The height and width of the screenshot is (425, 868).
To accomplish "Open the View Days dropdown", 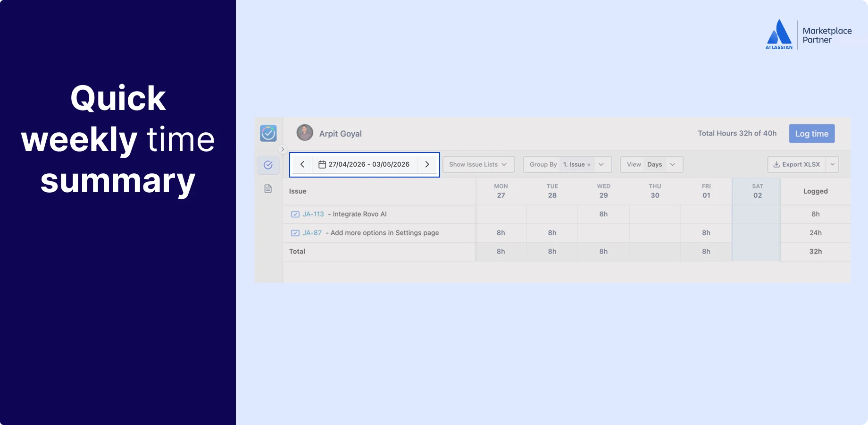I will click(x=651, y=164).
